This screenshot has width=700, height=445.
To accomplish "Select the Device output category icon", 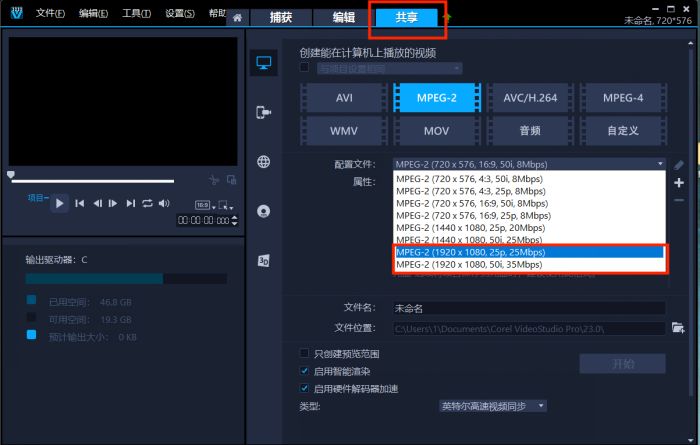I will pos(263,112).
